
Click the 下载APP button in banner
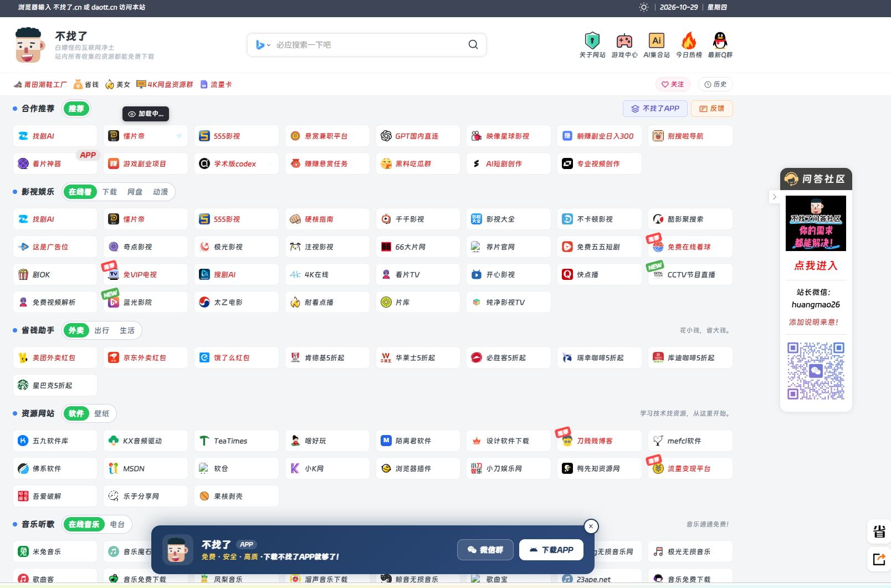click(x=551, y=550)
